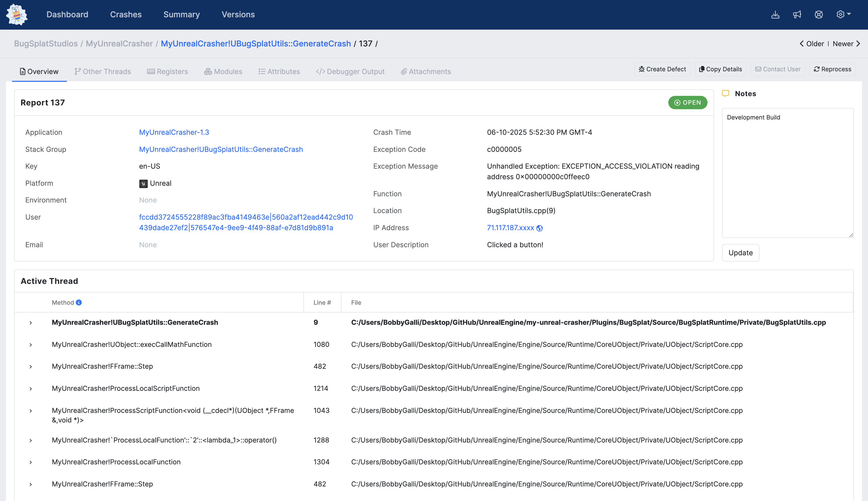Expand the UObject::execCallMathFunction stack row

pos(31,345)
